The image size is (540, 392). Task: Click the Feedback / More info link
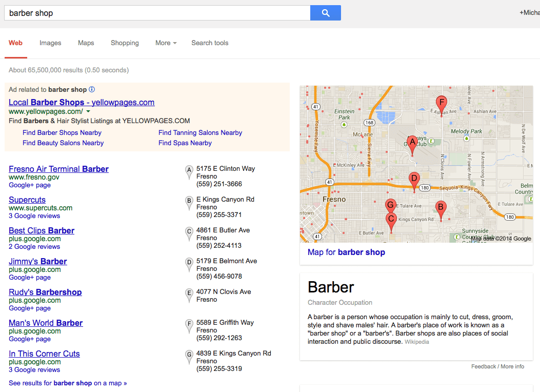tap(497, 366)
